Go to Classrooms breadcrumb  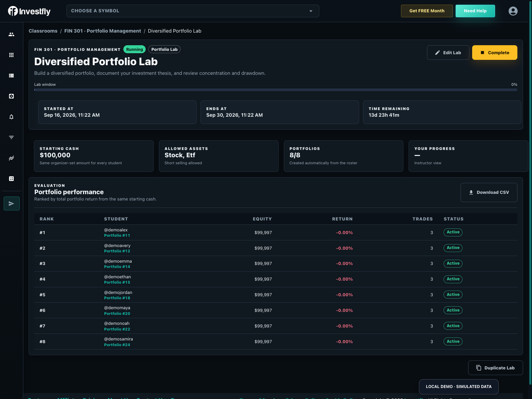pos(43,31)
